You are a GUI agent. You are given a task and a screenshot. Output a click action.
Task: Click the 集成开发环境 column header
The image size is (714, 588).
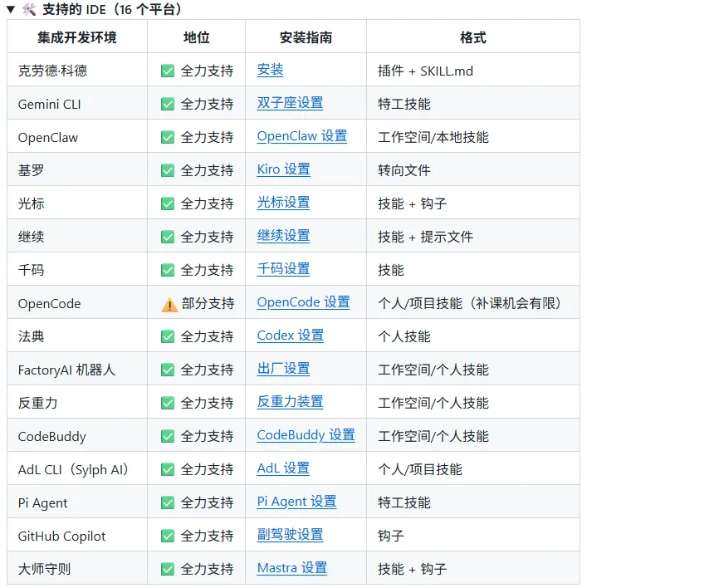click(77, 37)
